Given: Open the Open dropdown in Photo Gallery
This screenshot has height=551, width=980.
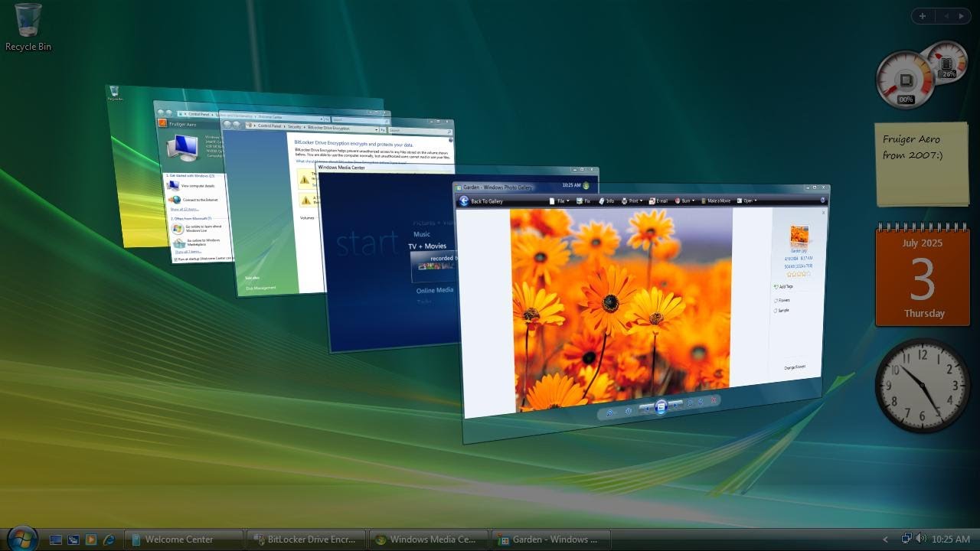Looking at the screenshot, I should tap(746, 201).
